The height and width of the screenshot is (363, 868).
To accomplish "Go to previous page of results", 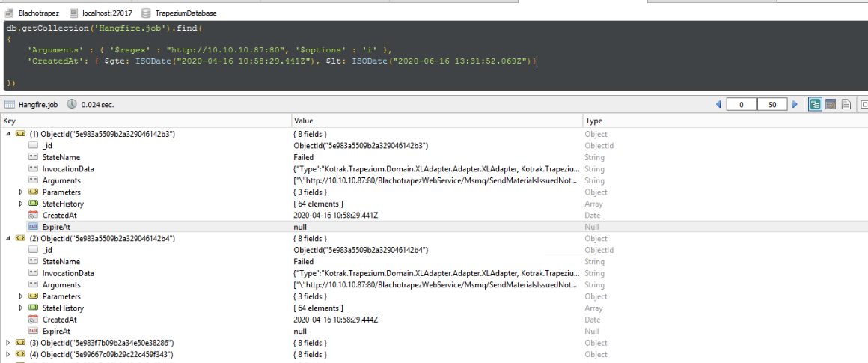I will [x=718, y=104].
